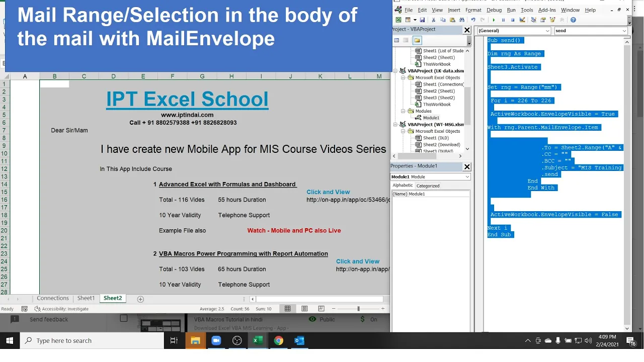
Task: Collapse Microsoft Excel Objects under WT-MSG
Action: (x=403, y=131)
